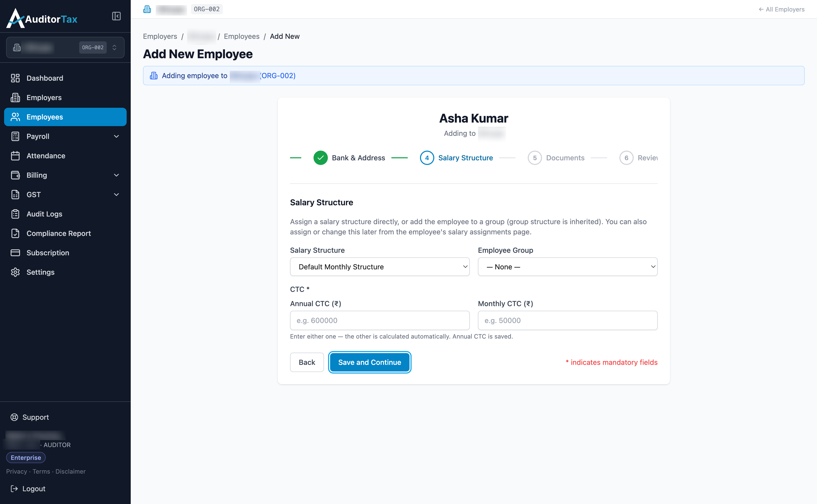Click the Support lifebuoy icon

[14, 417]
